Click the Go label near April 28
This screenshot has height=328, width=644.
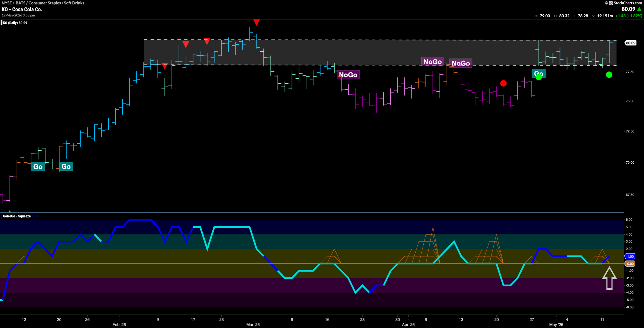tap(539, 74)
